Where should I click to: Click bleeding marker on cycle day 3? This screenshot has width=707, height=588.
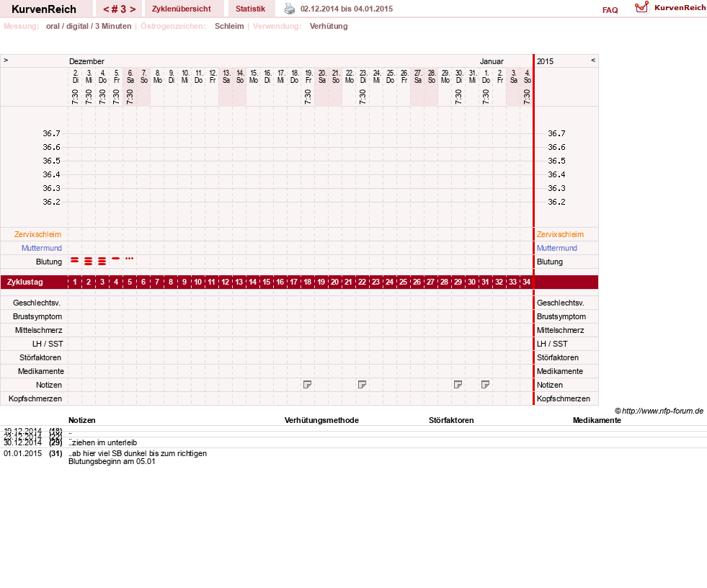pyautogui.click(x=102, y=261)
